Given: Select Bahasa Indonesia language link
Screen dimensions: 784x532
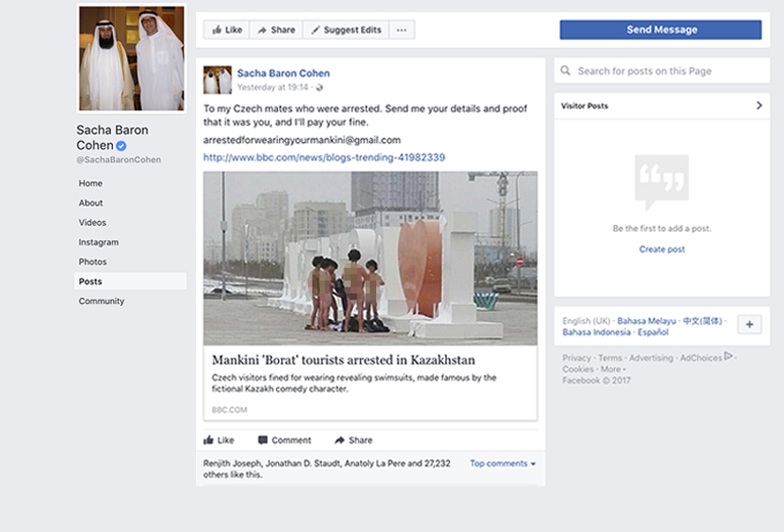Looking at the screenshot, I should pyautogui.click(x=596, y=332).
